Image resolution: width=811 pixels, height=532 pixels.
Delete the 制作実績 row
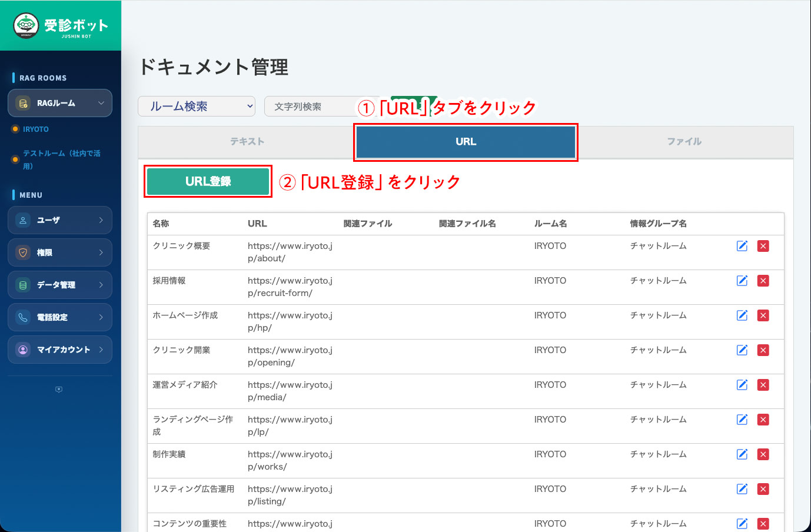point(763,454)
